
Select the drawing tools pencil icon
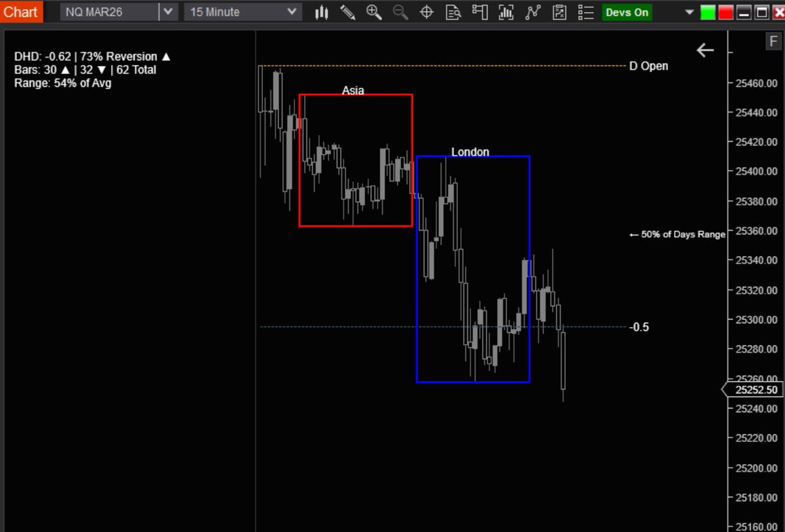tap(347, 12)
